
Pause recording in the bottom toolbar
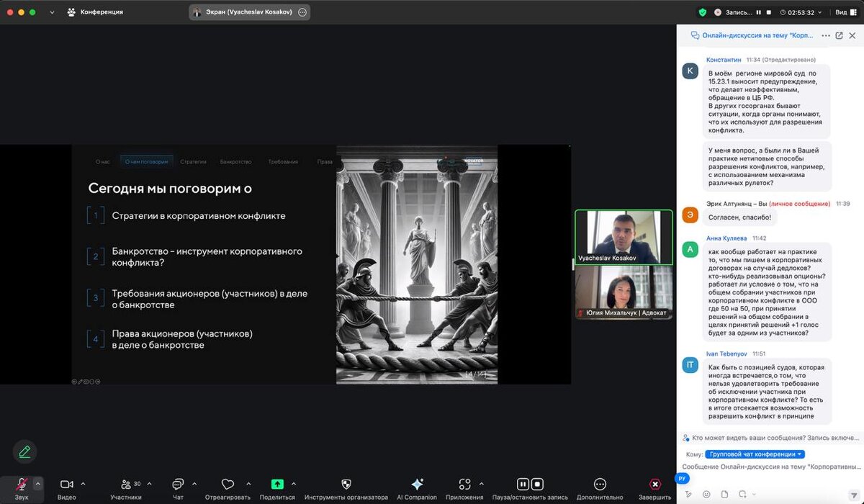pyautogui.click(x=523, y=485)
